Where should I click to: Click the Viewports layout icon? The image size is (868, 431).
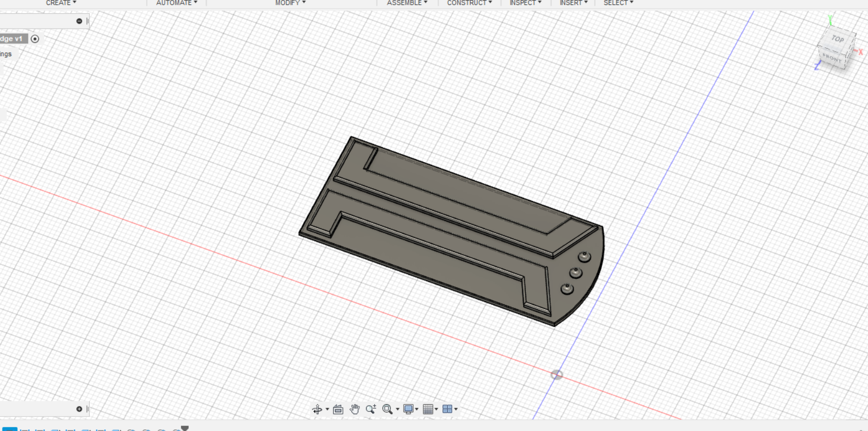[x=447, y=409]
